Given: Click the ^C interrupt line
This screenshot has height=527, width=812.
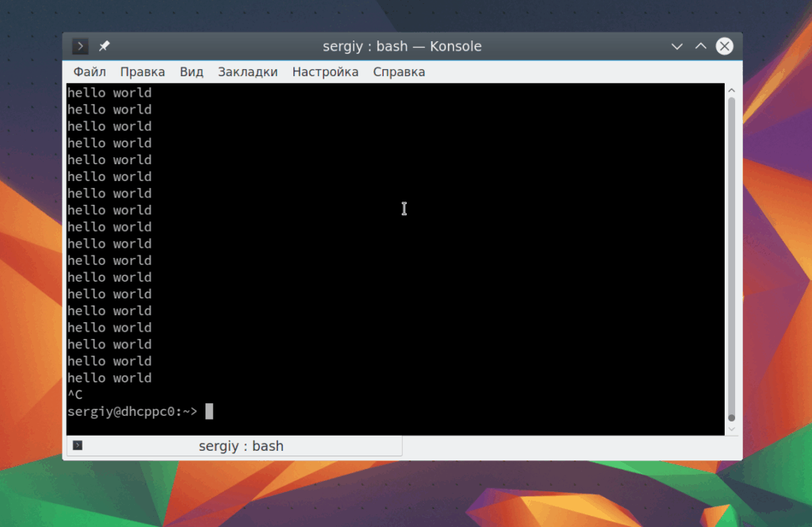Looking at the screenshot, I should tap(75, 395).
